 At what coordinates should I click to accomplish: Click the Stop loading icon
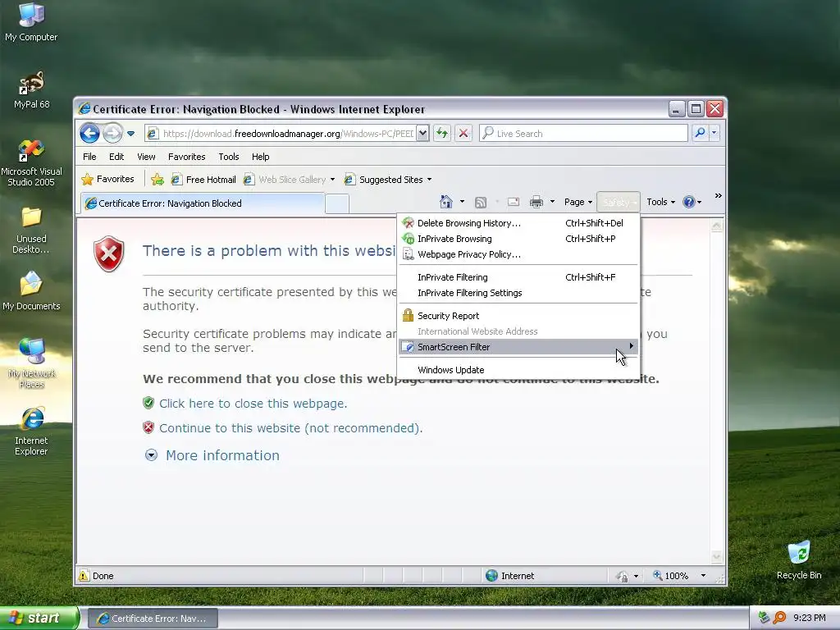pyautogui.click(x=463, y=134)
